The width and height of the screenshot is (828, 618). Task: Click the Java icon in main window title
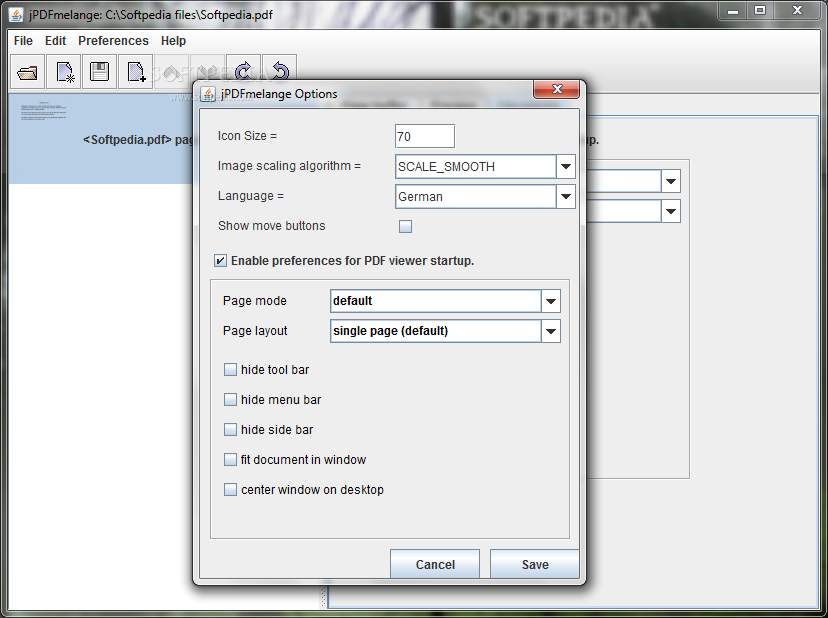click(x=16, y=14)
